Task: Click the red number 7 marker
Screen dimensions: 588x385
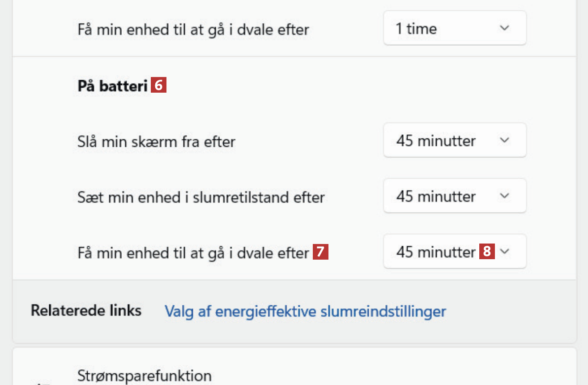Action: tap(320, 252)
